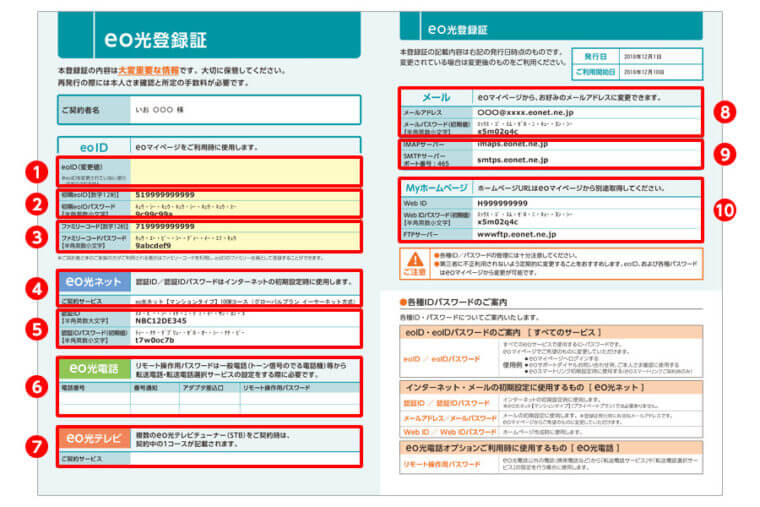This screenshot has height=507, width=760.
Task: Click orange "認証ID / 認証IDパスワード" guide entry
Action: click(x=446, y=403)
